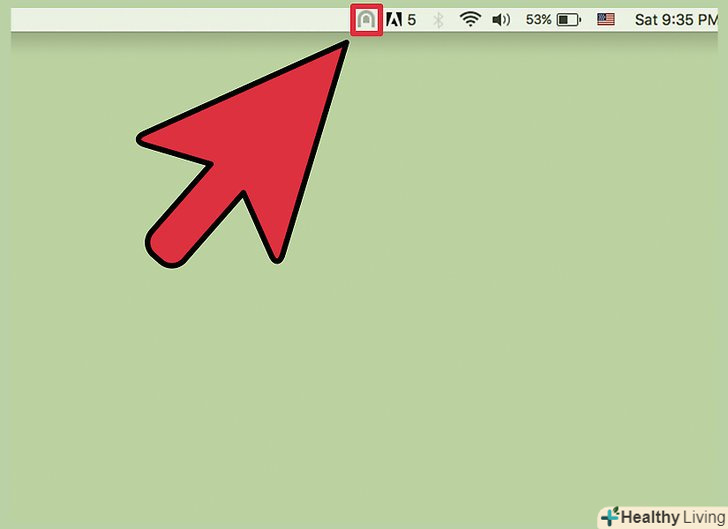
Task: Open the Bluetooth menu bar icon
Action: [x=438, y=20]
